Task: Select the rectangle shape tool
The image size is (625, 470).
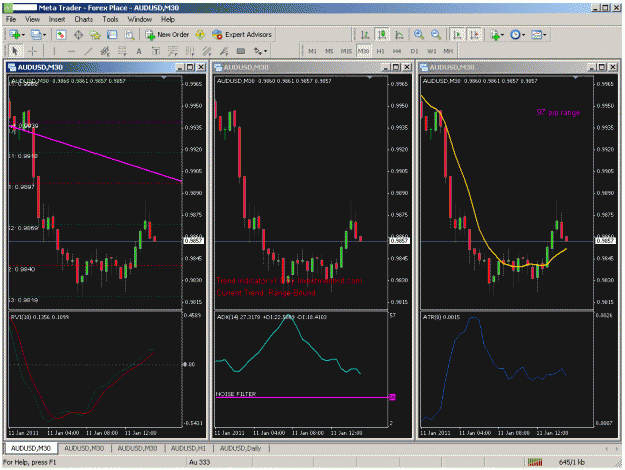Action: (x=241, y=51)
